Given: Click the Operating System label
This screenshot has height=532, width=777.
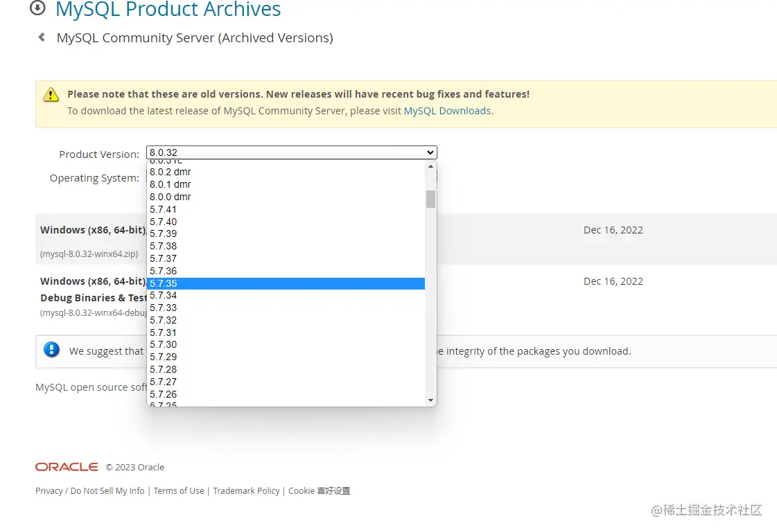Looking at the screenshot, I should point(94,178).
